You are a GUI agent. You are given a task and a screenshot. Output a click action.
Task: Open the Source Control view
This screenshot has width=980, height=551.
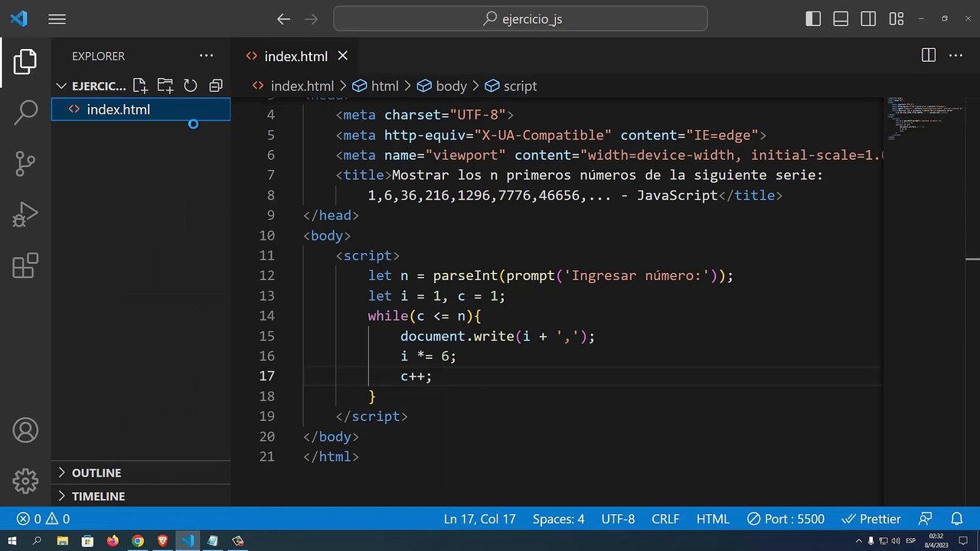click(x=25, y=163)
